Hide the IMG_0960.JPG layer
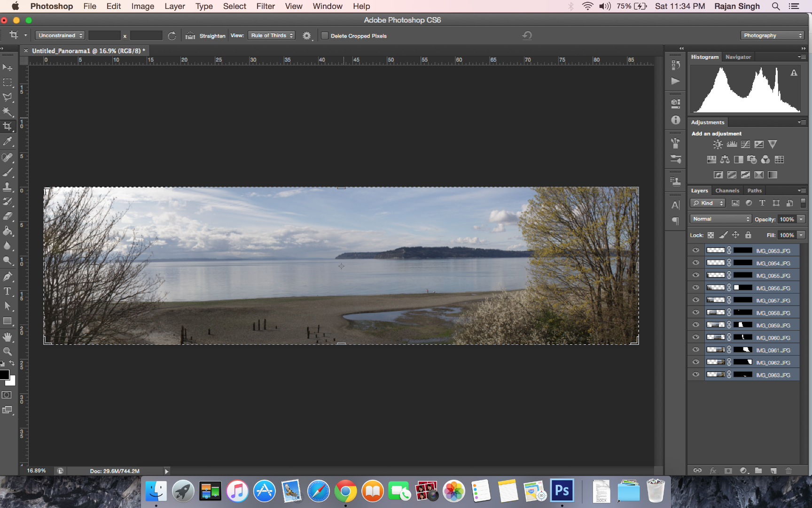The width and height of the screenshot is (812, 508). pos(696,337)
